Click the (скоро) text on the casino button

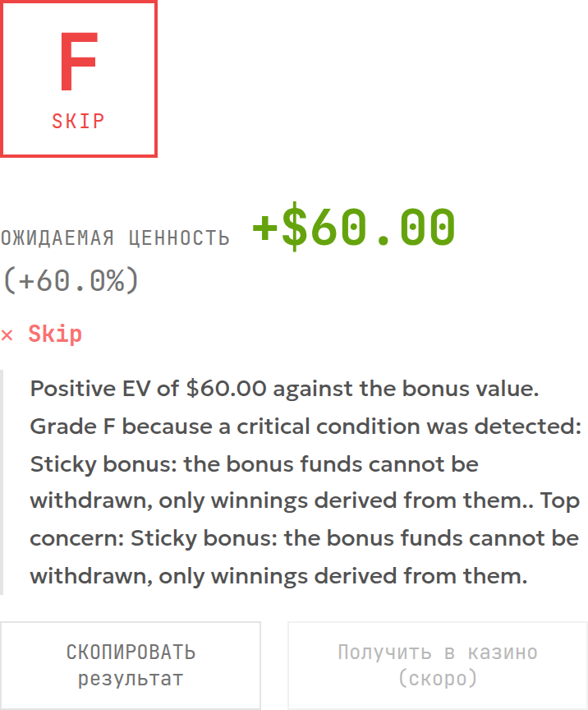pyautogui.click(x=438, y=678)
